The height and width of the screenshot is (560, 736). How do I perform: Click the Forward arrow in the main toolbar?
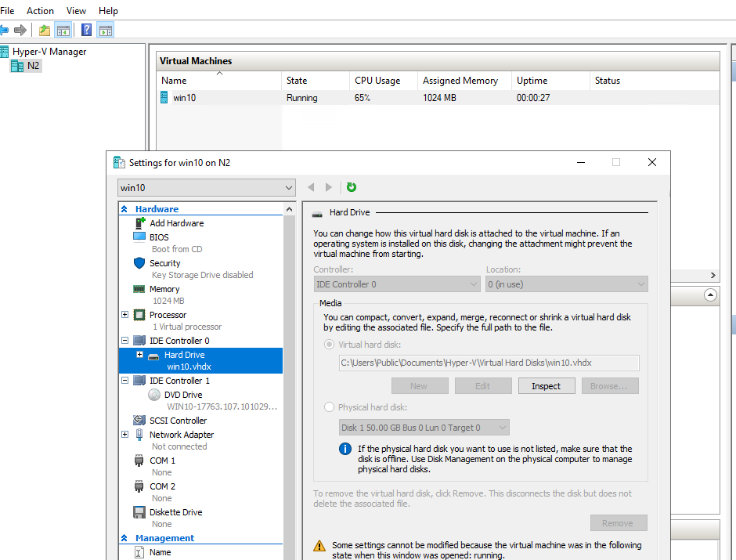pos(20,31)
